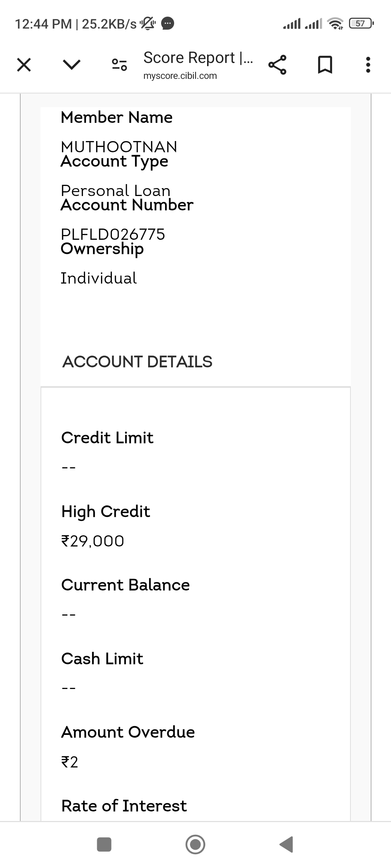Tap the message bubble notification icon
This screenshot has height=868, width=391.
168,24
